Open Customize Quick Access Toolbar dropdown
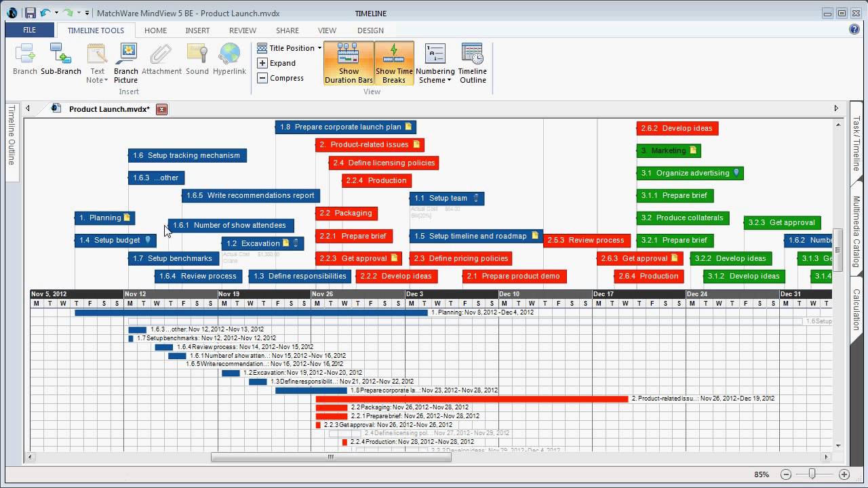 [x=87, y=13]
